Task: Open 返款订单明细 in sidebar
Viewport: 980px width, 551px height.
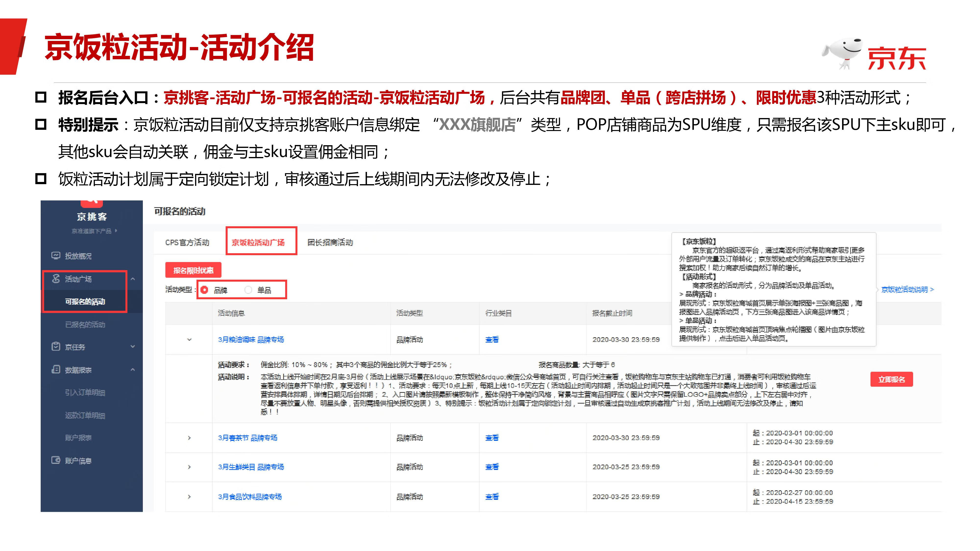Action: tap(85, 415)
